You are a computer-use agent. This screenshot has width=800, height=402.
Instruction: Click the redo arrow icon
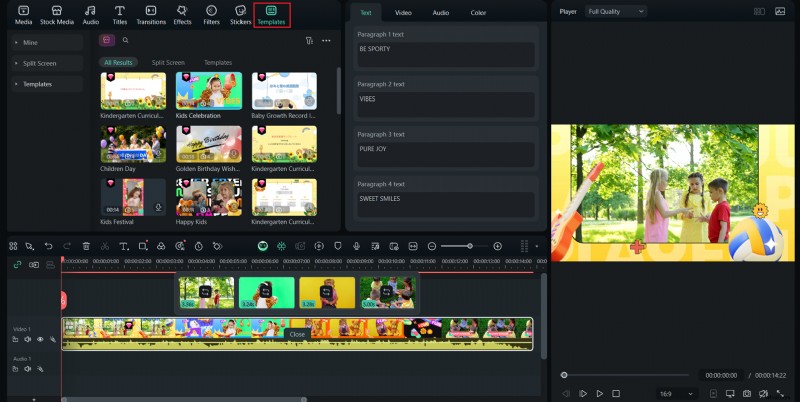67,246
